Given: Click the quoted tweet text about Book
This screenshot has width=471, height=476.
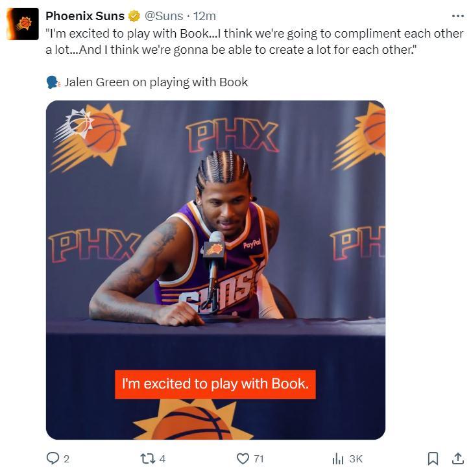Looking at the screenshot, I should [x=254, y=42].
